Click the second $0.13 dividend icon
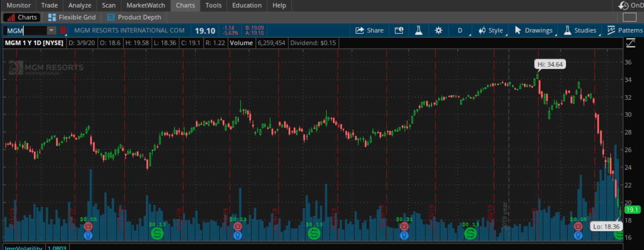The height and width of the screenshot is (250, 644). point(314,234)
